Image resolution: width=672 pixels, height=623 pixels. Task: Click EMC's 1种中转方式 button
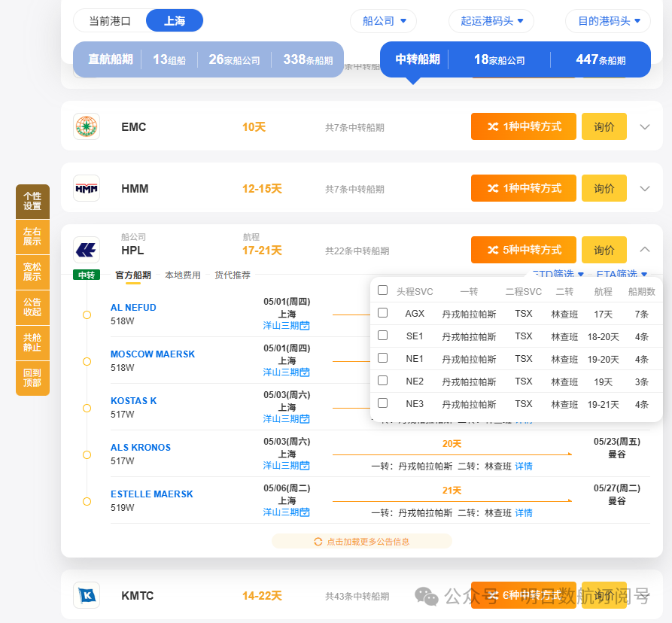(x=524, y=126)
